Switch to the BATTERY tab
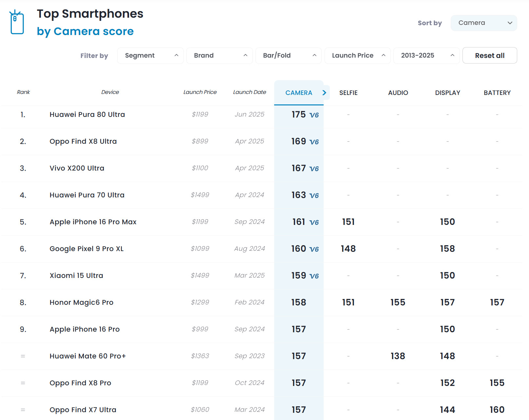Screen dimensions: 529x420 point(497,93)
